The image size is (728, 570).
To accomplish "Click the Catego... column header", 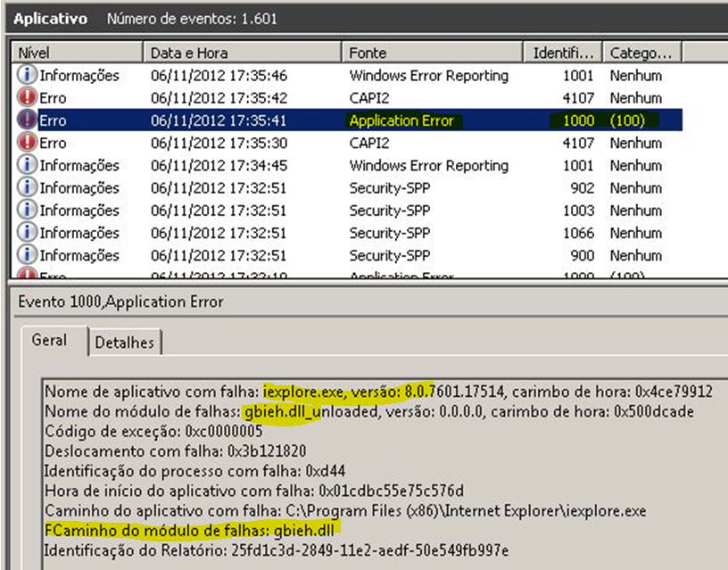I will pos(641,53).
